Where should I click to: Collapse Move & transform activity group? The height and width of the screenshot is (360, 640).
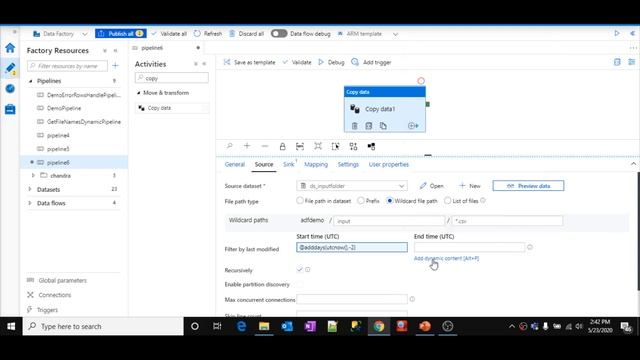(139, 93)
